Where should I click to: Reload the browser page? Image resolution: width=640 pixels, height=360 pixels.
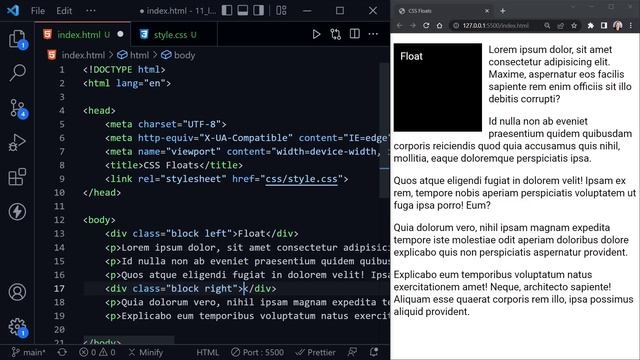pos(426,25)
